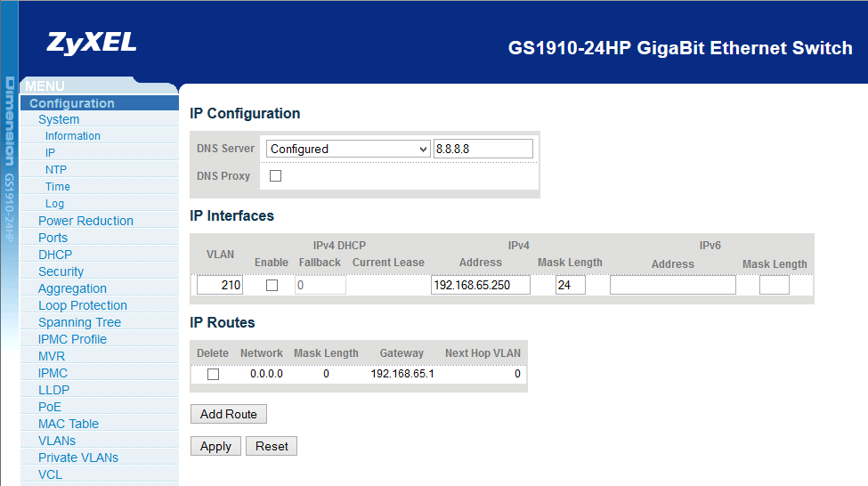Expand the IPMC menu item

[x=53, y=373]
